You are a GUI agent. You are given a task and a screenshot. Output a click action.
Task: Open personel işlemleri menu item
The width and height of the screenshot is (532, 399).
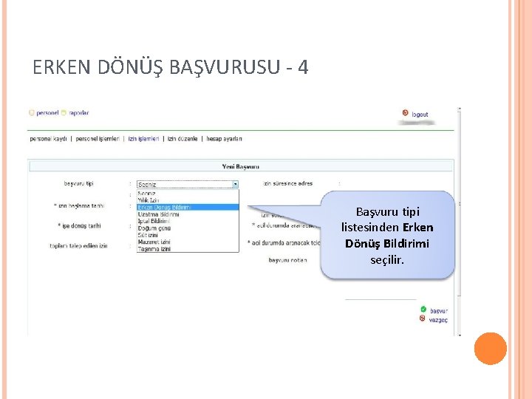pos(98,139)
